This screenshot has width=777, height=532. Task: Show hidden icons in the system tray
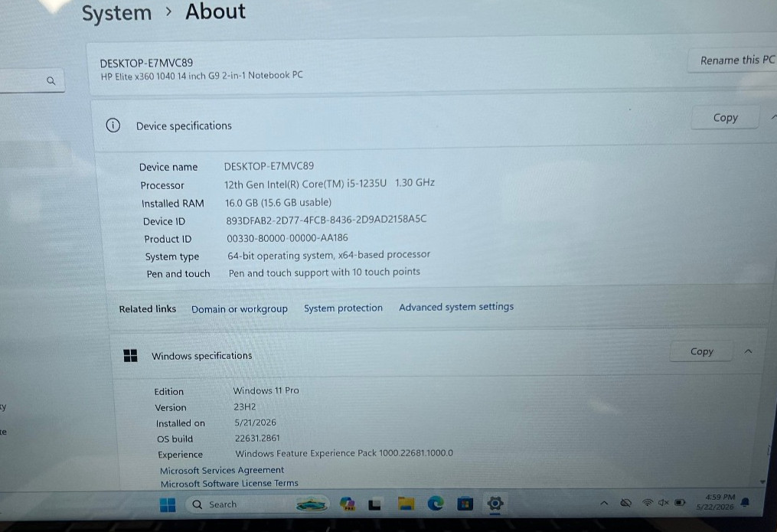pyautogui.click(x=604, y=503)
